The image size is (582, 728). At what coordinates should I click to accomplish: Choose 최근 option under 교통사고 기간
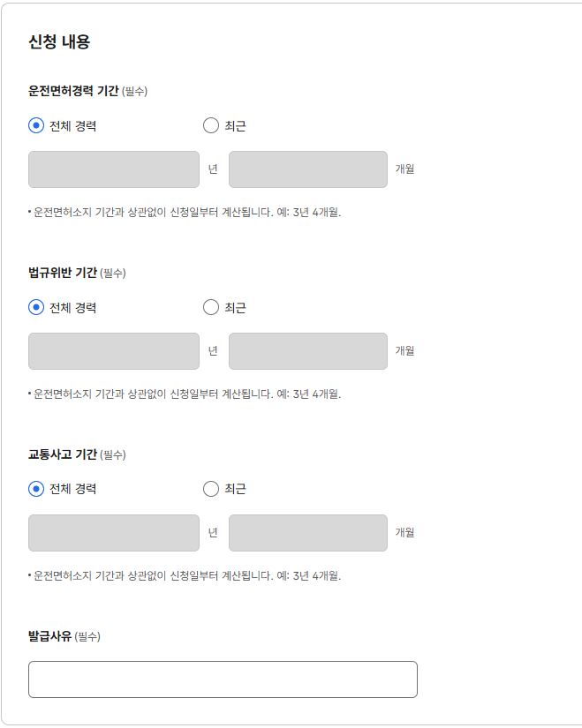tap(209, 486)
